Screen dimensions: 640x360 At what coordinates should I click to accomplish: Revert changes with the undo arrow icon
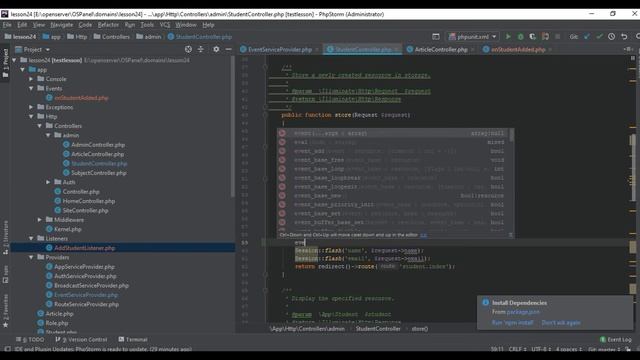coord(624,37)
